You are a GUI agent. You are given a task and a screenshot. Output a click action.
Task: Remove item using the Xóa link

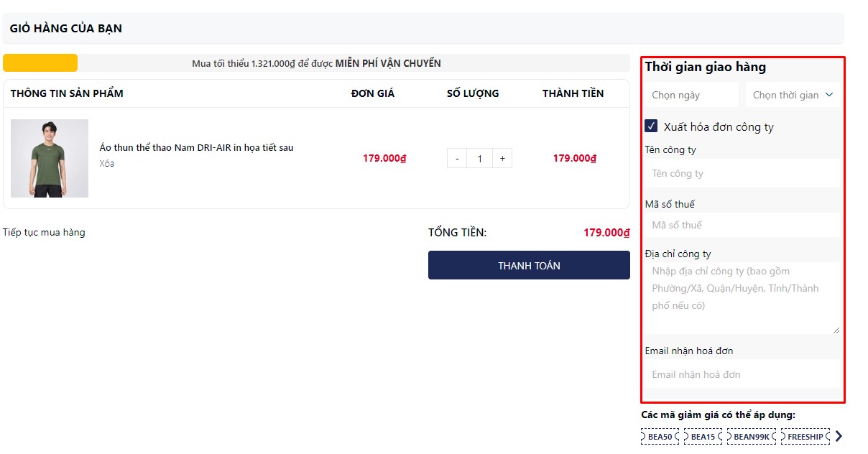pos(106,163)
